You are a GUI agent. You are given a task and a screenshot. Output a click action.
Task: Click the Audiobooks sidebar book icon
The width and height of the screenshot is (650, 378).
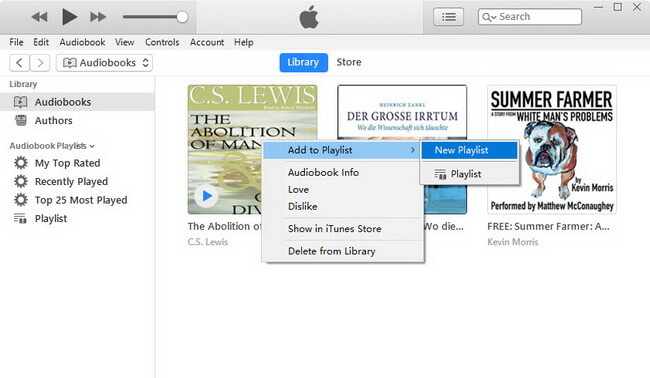20,102
